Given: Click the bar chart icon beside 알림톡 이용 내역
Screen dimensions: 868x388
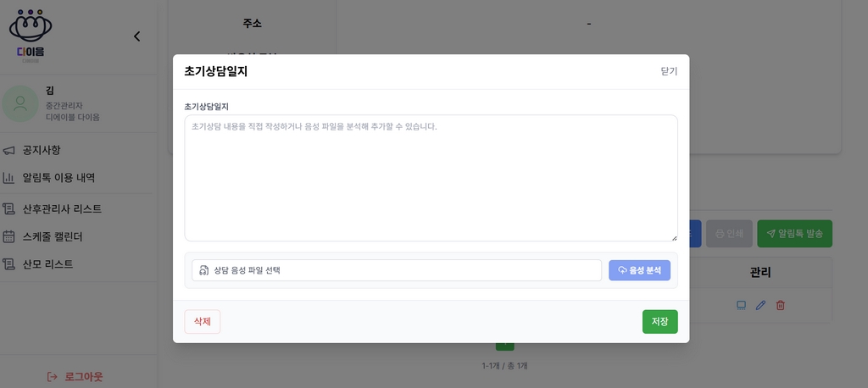Looking at the screenshot, I should click(8, 178).
